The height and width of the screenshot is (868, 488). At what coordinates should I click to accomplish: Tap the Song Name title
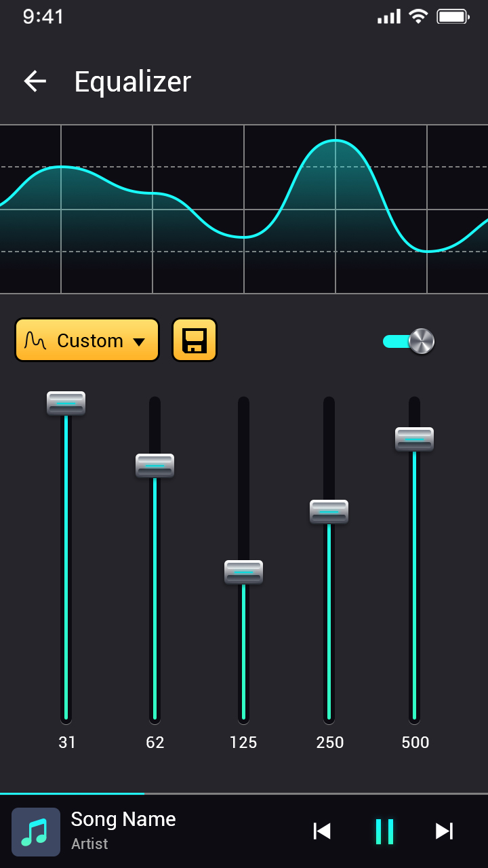pyautogui.click(x=123, y=819)
